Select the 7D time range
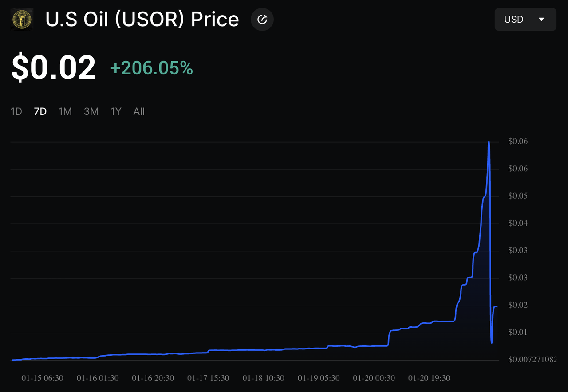The image size is (568, 392). coord(40,111)
